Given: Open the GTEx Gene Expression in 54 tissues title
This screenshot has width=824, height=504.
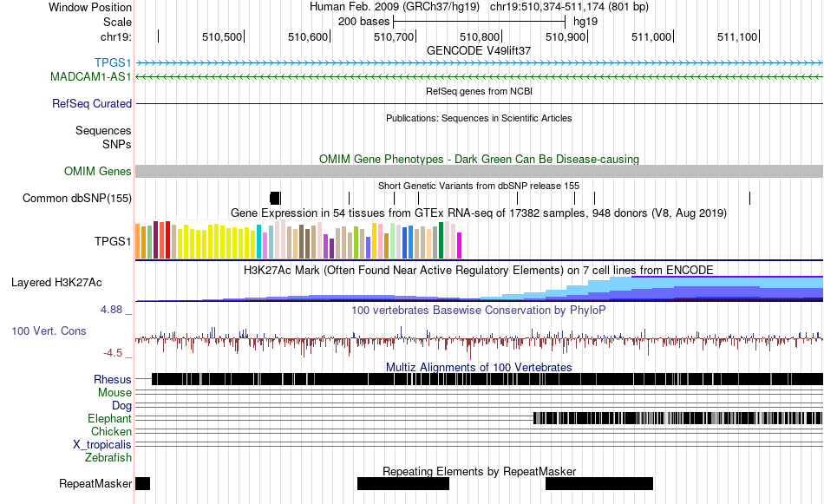Looking at the screenshot, I should (x=479, y=213).
